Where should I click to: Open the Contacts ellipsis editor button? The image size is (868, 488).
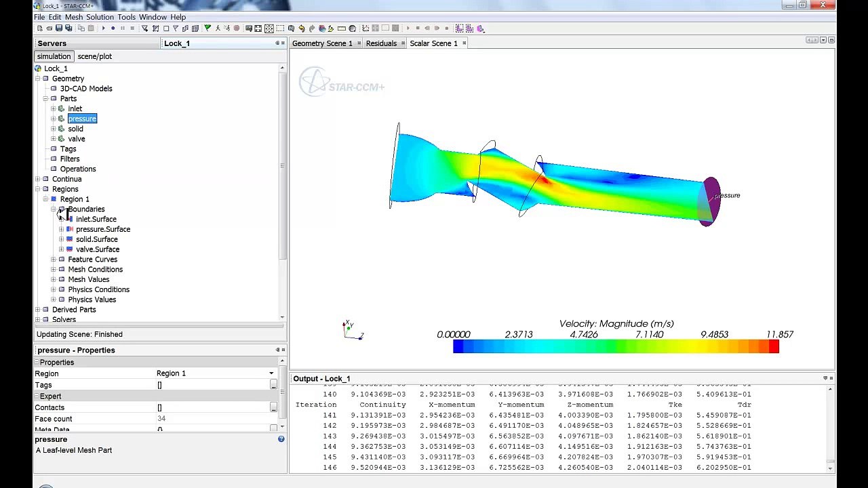tap(273, 407)
